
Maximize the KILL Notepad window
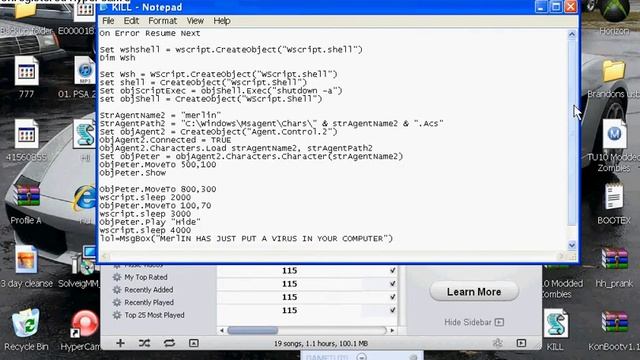(x=556, y=7)
